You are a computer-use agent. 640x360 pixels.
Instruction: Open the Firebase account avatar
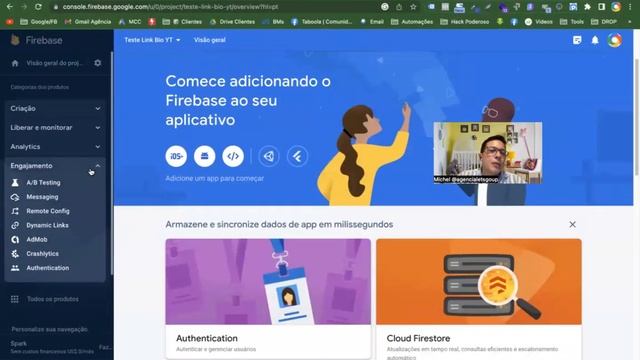click(x=615, y=40)
